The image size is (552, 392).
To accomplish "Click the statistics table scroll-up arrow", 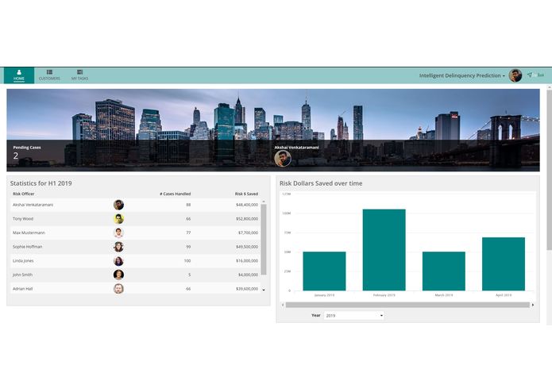I will pos(264,202).
